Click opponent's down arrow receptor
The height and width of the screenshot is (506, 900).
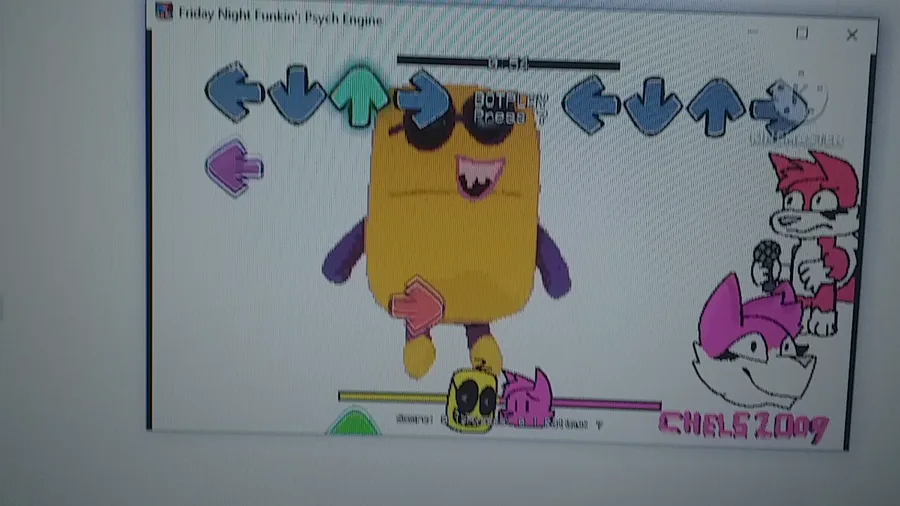click(297, 95)
